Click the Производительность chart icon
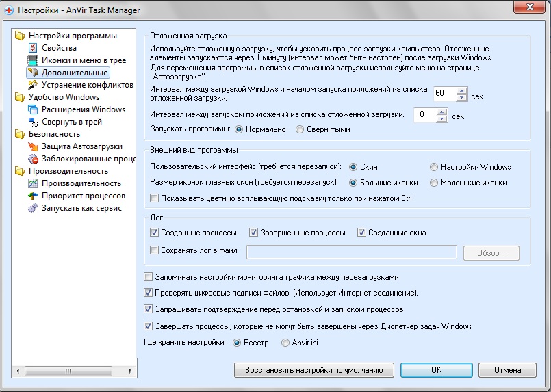The image size is (551, 392). (33, 183)
